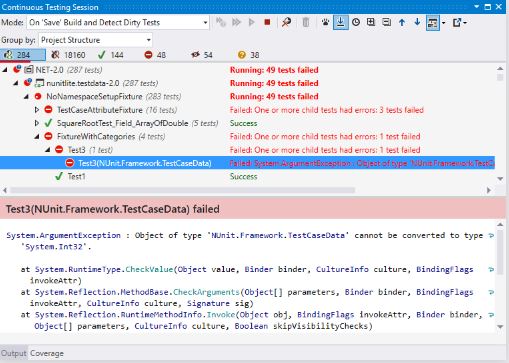Select the FixtureWithCategories row
The width and height of the screenshot is (509, 363).
click(247, 136)
